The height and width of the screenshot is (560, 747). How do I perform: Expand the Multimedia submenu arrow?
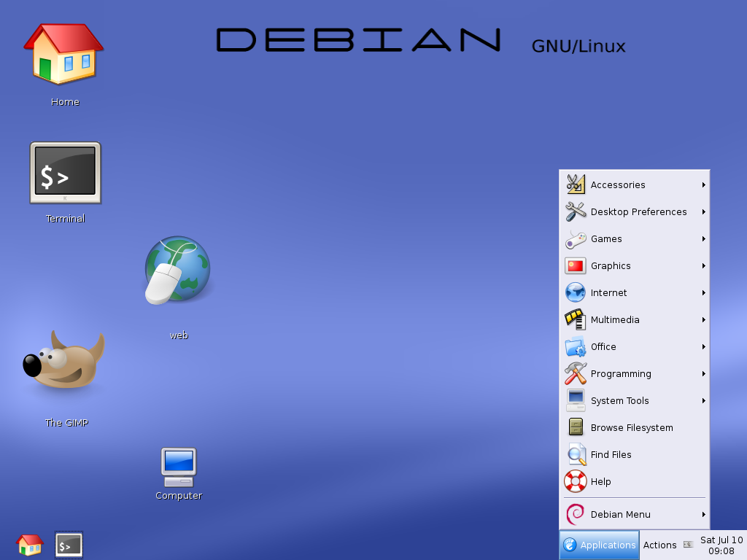[x=703, y=319]
